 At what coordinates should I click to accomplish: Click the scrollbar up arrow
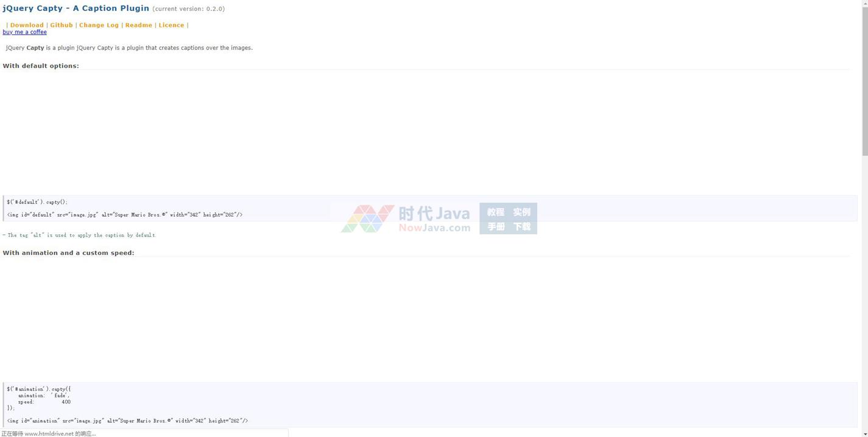tap(864, 4)
